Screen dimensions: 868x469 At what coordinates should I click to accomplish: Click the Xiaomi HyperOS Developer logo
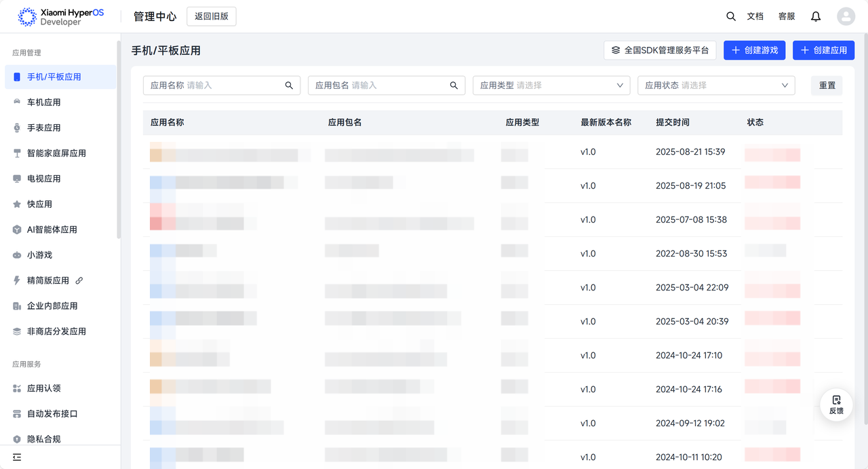click(x=61, y=17)
